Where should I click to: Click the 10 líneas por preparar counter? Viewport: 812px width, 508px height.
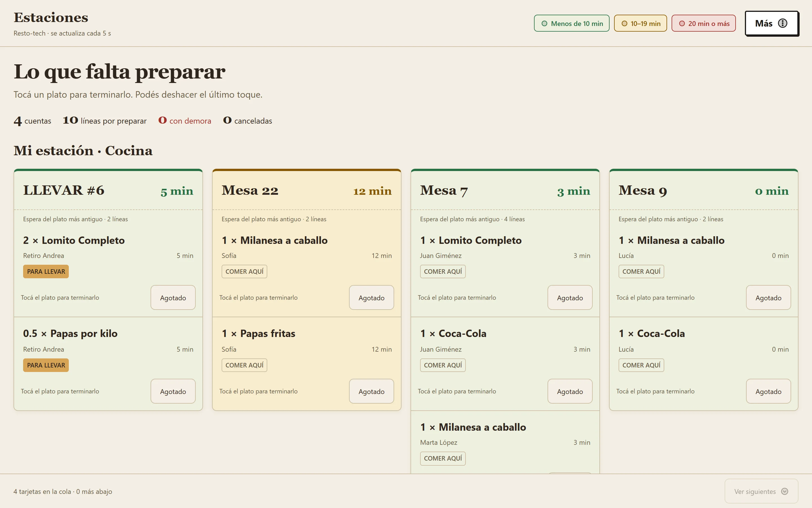(x=105, y=121)
